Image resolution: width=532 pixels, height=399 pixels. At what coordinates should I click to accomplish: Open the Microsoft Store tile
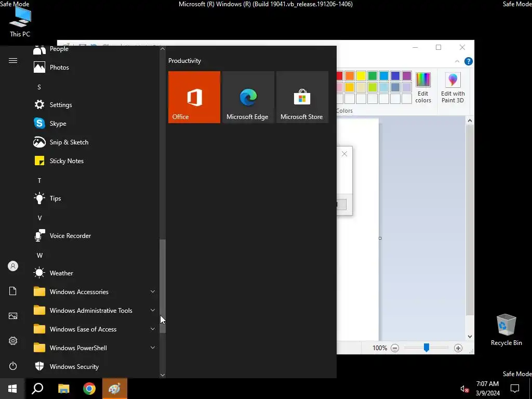pyautogui.click(x=302, y=97)
